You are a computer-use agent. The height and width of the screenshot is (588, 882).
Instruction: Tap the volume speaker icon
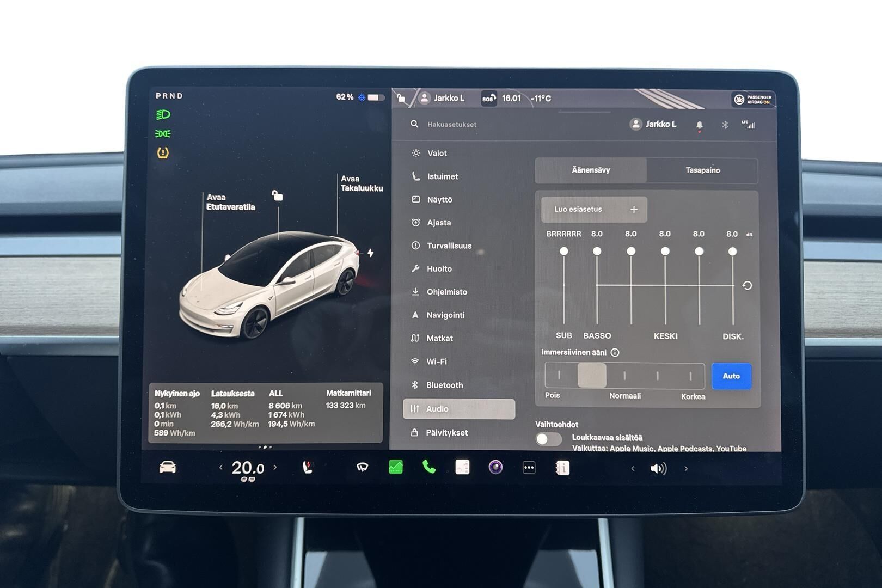tap(658, 468)
